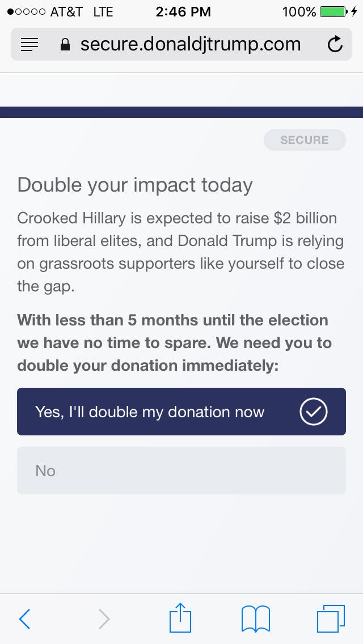Tap the "Double your impact today" heading
Viewport: 363px width, 644px height.
pos(135,185)
